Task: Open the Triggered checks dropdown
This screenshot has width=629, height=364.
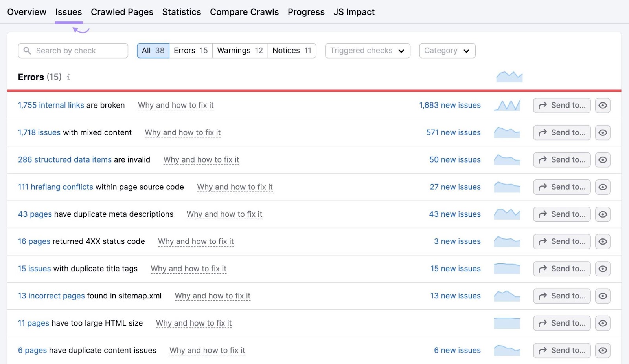Action: [367, 50]
